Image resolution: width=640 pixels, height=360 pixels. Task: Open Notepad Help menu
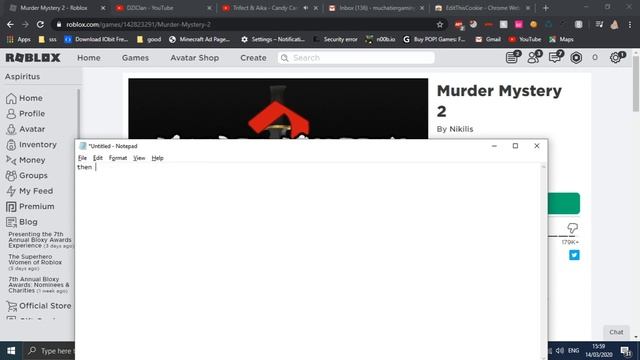(158, 158)
